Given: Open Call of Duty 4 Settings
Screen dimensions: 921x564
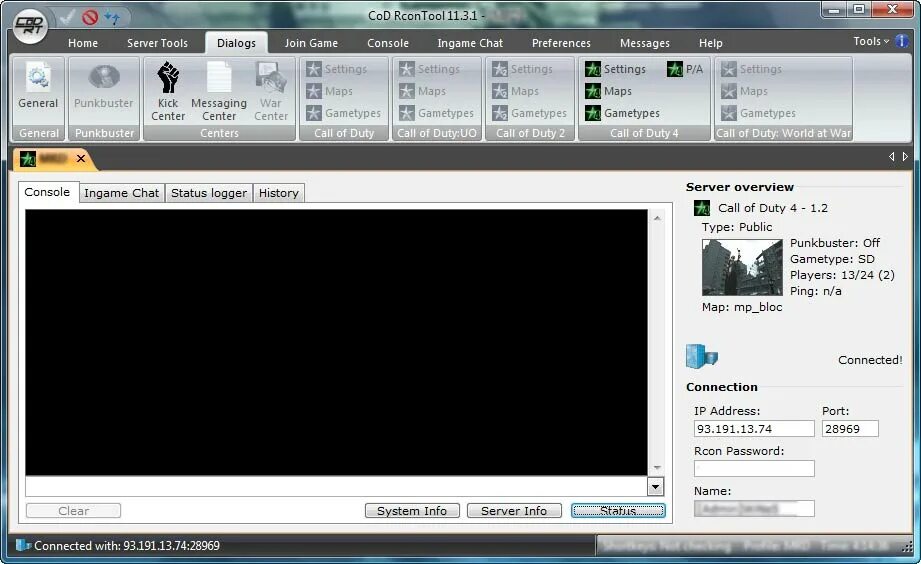Looking at the screenshot, I should click(616, 69).
